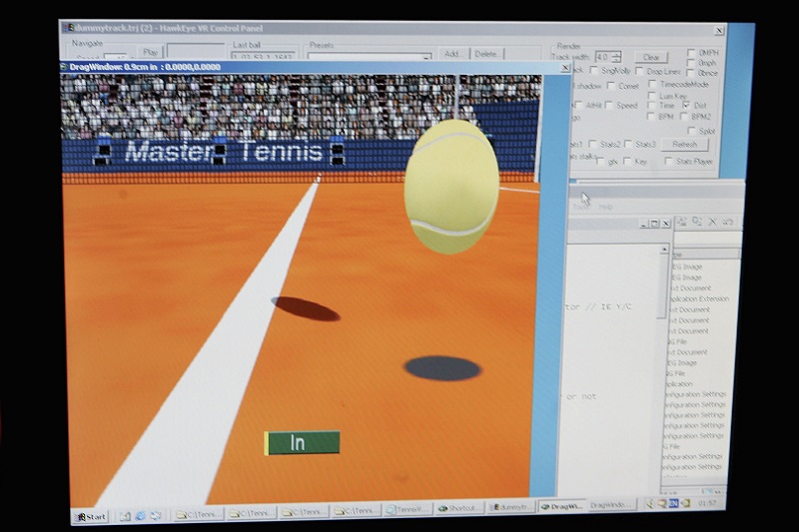Click the Start button on the taskbar

tap(90, 516)
